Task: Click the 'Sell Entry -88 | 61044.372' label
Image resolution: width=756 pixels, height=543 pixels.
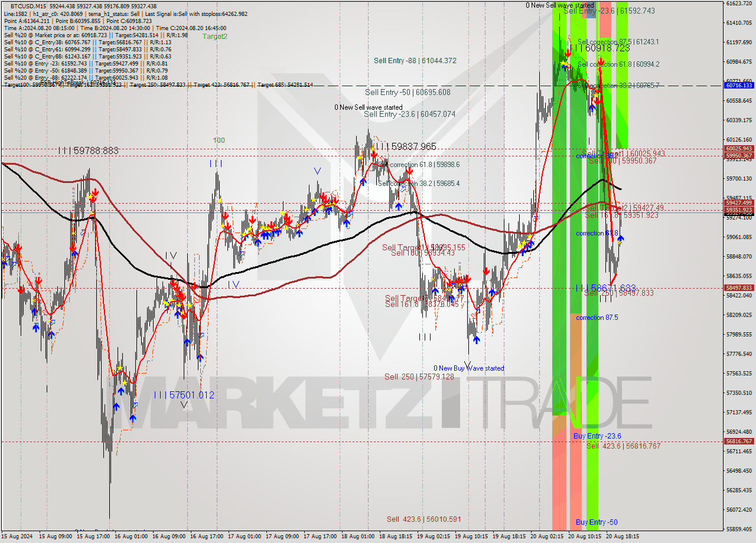Action: 415,61
